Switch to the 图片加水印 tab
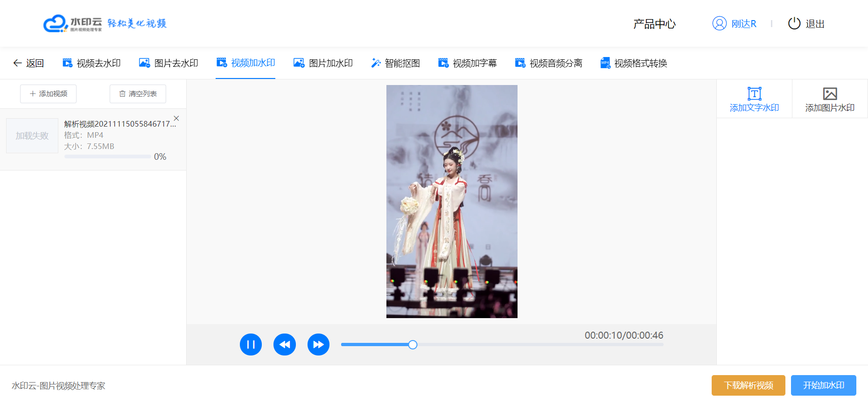Image resolution: width=868 pixels, height=405 pixels. pos(330,63)
